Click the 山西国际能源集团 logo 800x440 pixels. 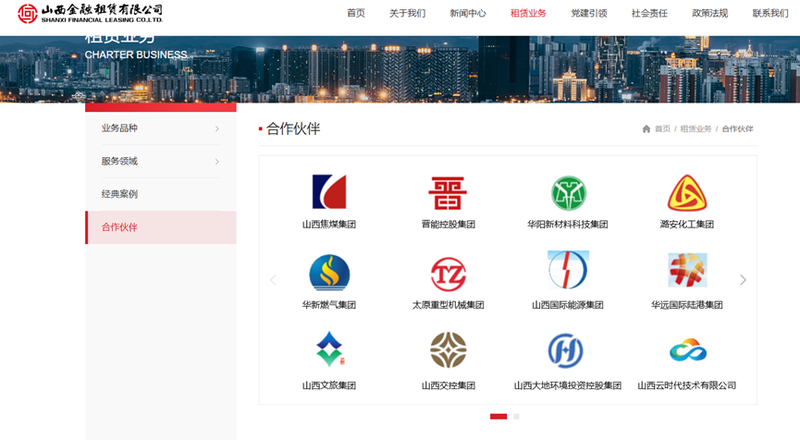(x=568, y=270)
